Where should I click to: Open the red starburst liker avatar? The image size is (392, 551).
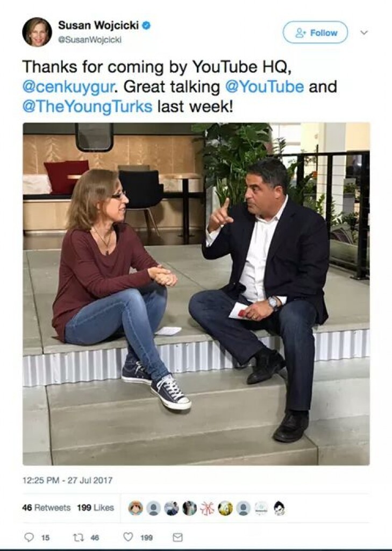click(x=207, y=508)
